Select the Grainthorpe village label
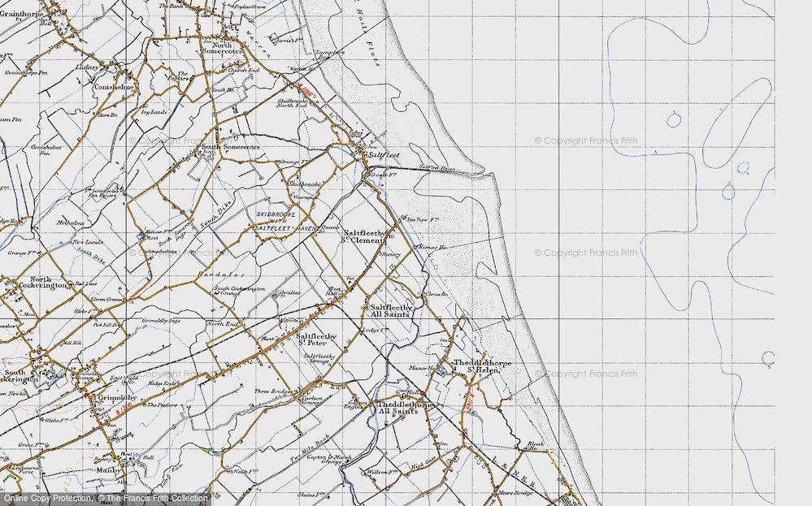The width and height of the screenshot is (812, 506). 21,14
